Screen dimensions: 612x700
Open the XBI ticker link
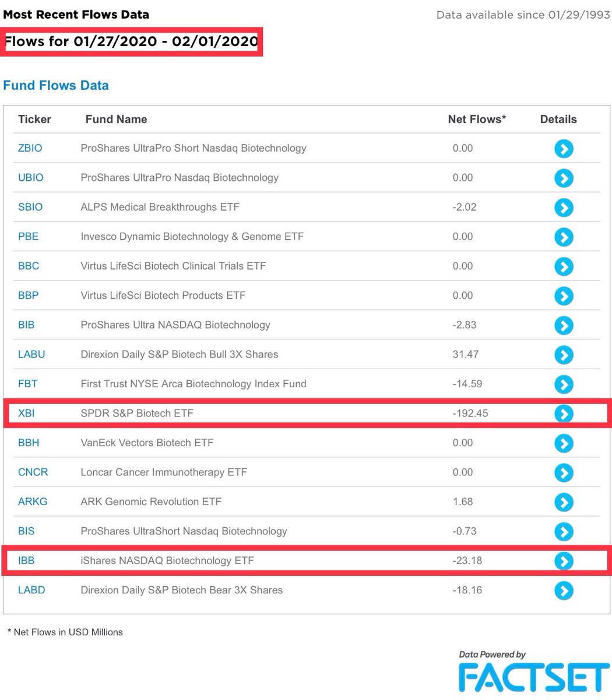(26, 413)
